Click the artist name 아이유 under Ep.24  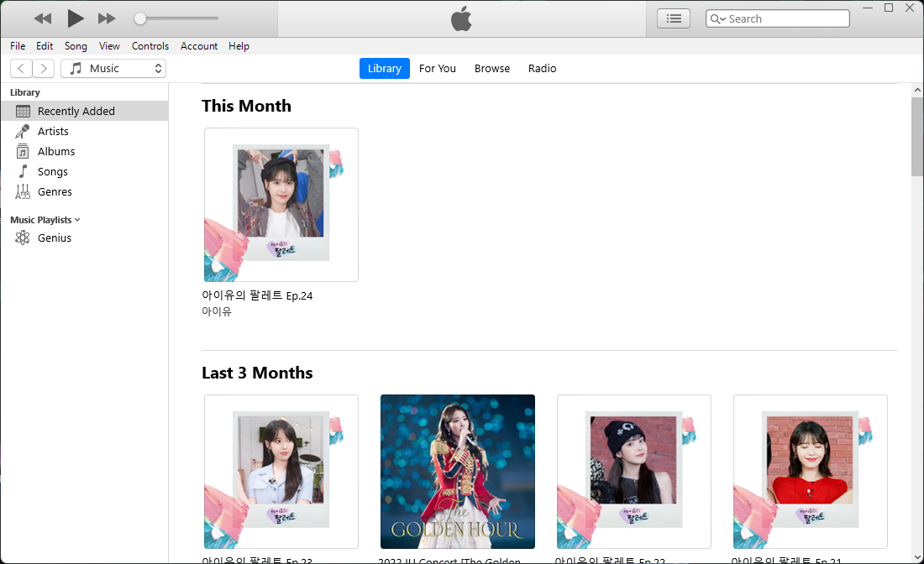(216, 311)
